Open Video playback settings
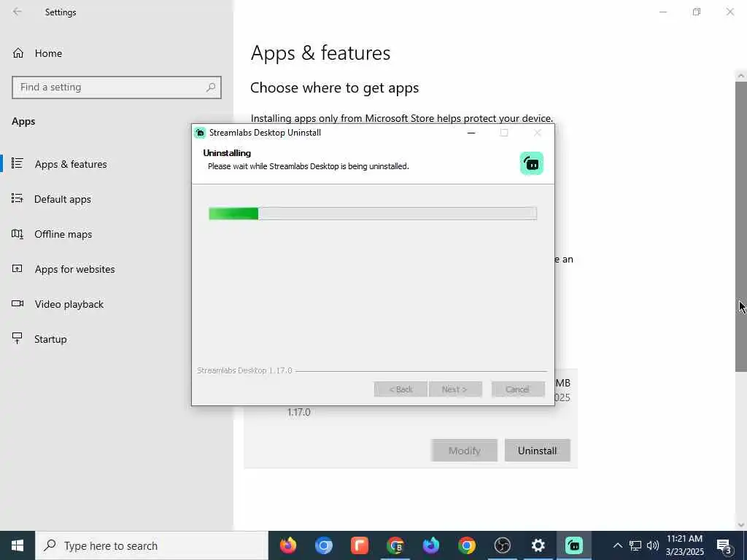This screenshot has height=560, width=747. (69, 304)
